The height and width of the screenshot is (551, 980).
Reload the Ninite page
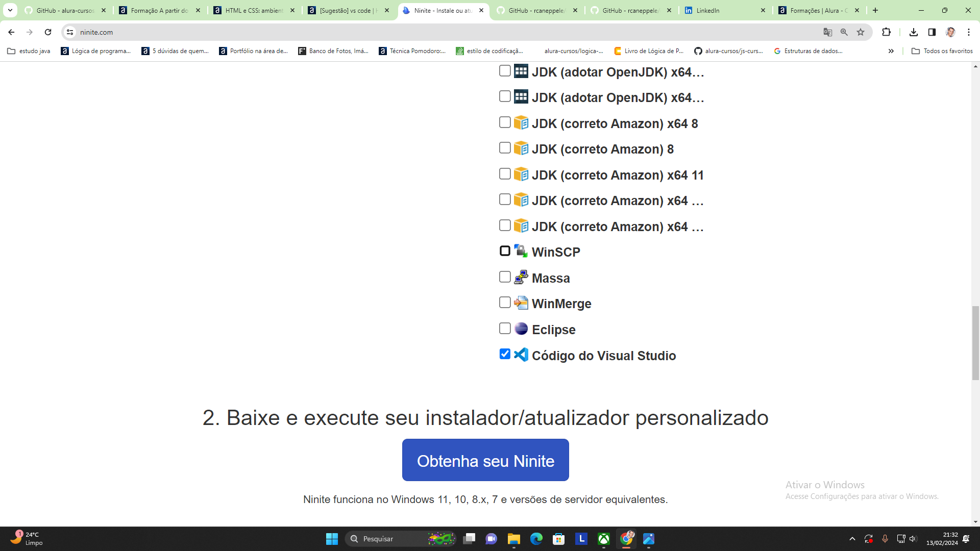(x=48, y=32)
